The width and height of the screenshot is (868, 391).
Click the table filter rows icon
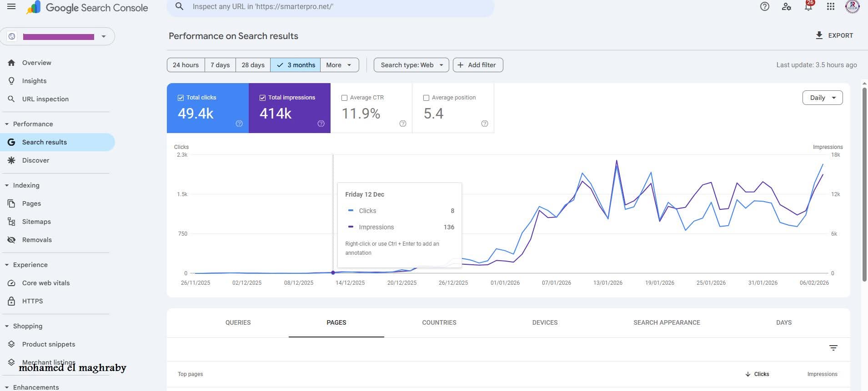(x=833, y=348)
